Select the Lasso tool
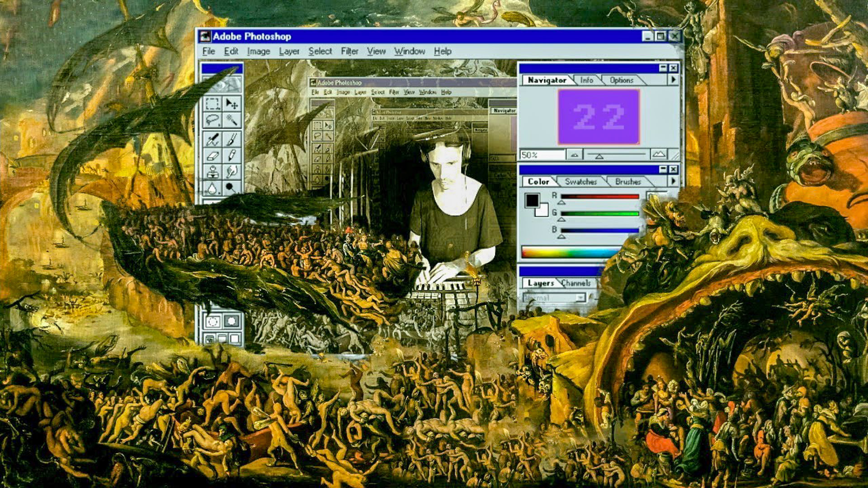Viewport: 868px width, 488px height. pos(212,120)
